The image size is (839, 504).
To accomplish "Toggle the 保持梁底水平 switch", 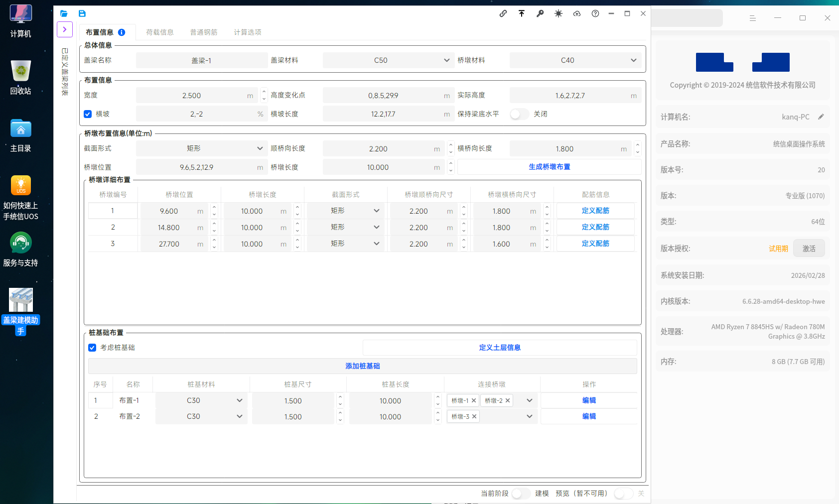I will click(x=519, y=114).
